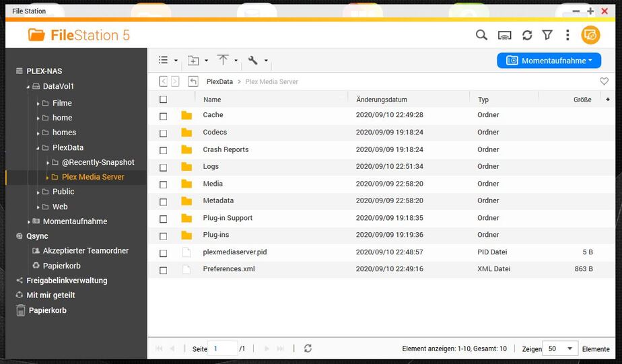This screenshot has height=364, width=622.
Task: Check the Plug-ins row checkbox
Action: pyautogui.click(x=163, y=236)
